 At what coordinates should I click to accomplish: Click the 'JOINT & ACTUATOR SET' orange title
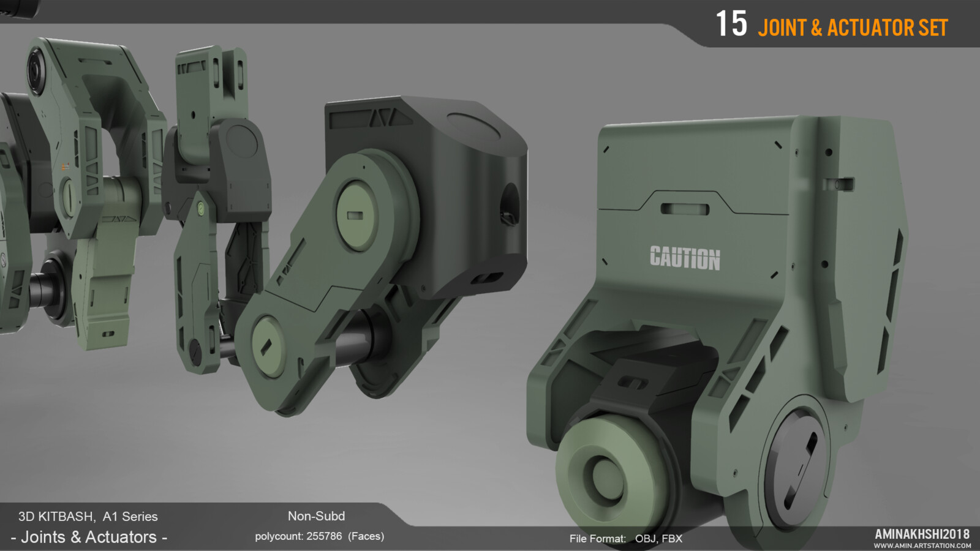coord(853,28)
